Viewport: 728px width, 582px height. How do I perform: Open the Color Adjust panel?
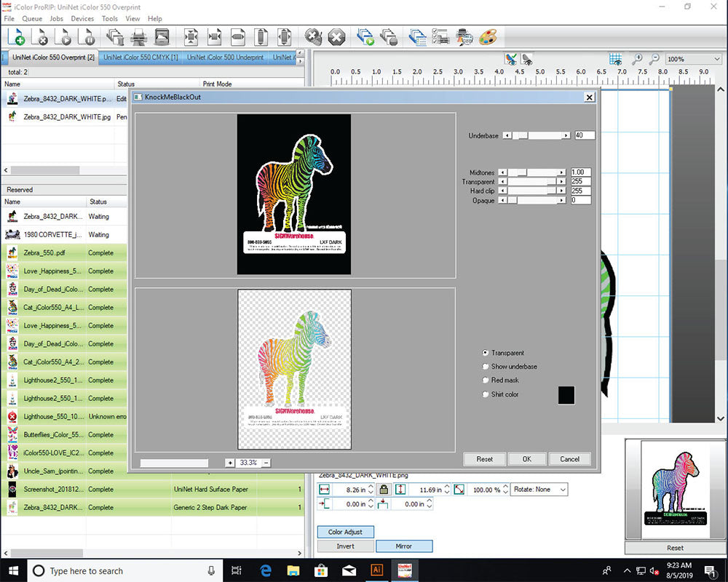coord(345,531)
